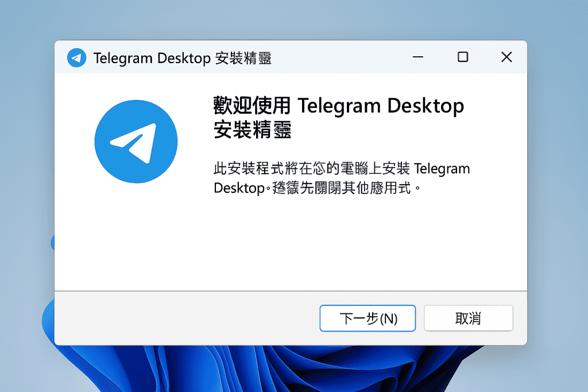Image resolution: width=588 pixels, height=392 pixels.
Task: Click the small Telegram icon in title bar
Action: click(76, 57)
